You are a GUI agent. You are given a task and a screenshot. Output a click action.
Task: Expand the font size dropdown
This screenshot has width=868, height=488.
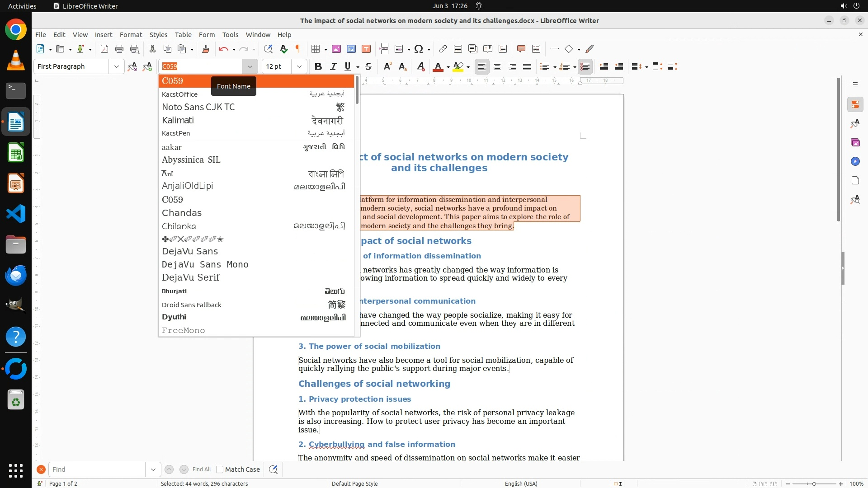[299, 66]
